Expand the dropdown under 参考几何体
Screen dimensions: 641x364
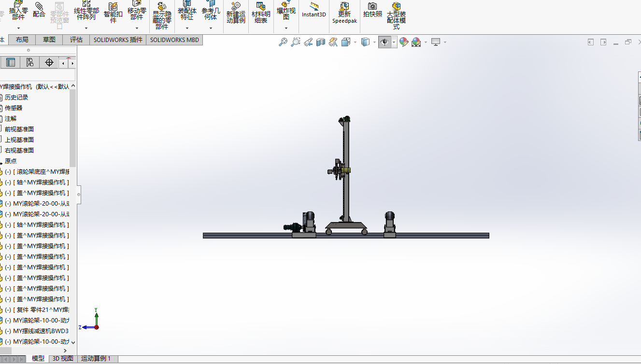[x=211, y=28]
